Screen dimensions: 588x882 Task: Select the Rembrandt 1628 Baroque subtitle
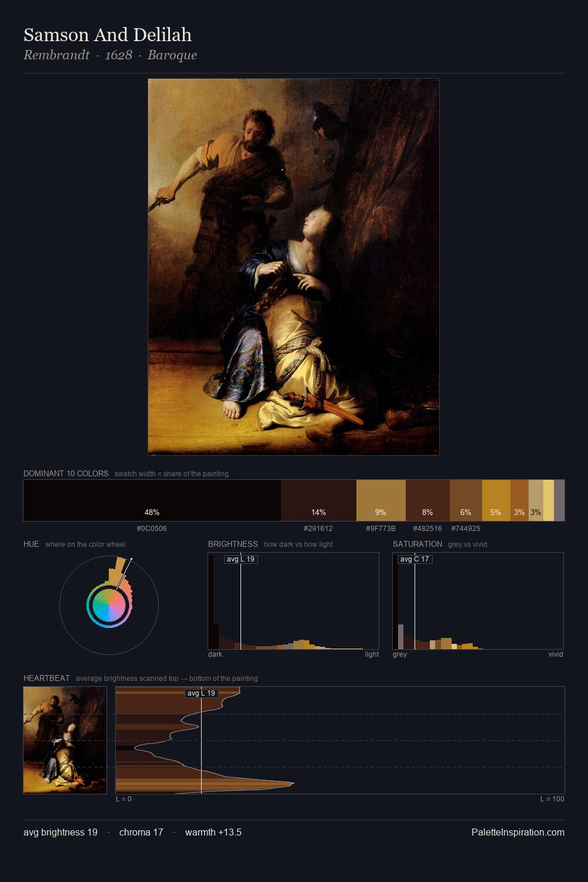[x=111, y=55]
